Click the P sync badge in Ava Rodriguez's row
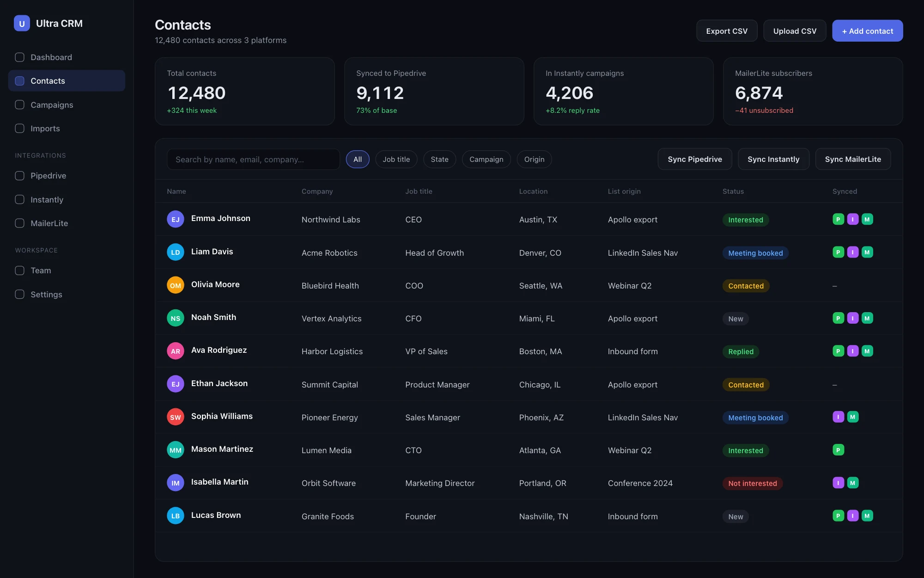This screenshot has width=924, height=578. pyautogui.click(x=838, y=351)
